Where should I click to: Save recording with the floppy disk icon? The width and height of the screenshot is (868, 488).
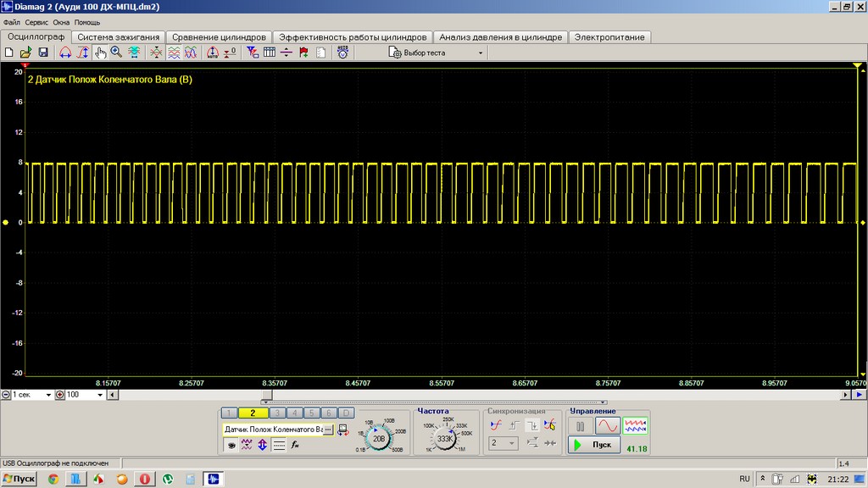pyautogui.click(x=43, y=53)
